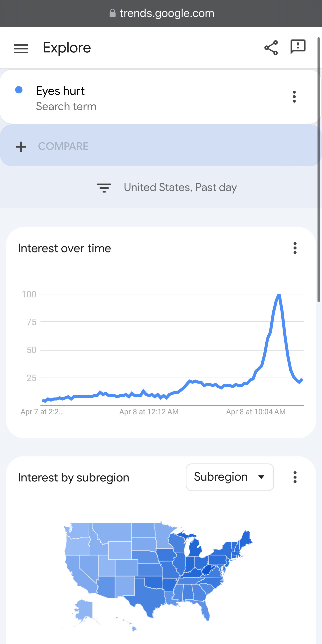This screenshot has height=644, width=322.
Task: Select the peak of the interest graph
Action: (x=279, y=294)
